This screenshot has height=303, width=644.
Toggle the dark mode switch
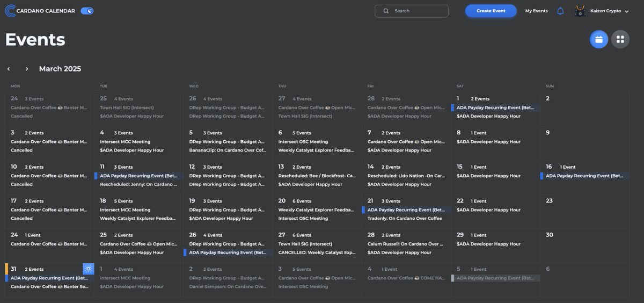click(87, 11)
